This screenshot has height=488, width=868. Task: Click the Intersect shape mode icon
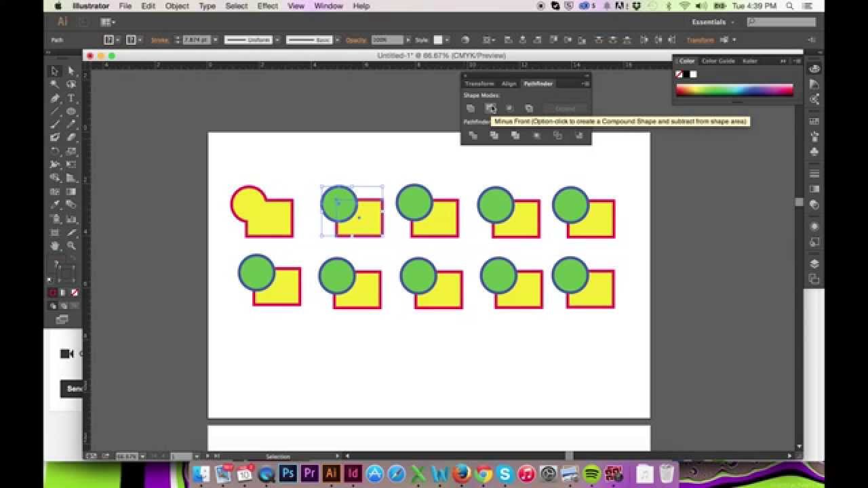(509, 108)
